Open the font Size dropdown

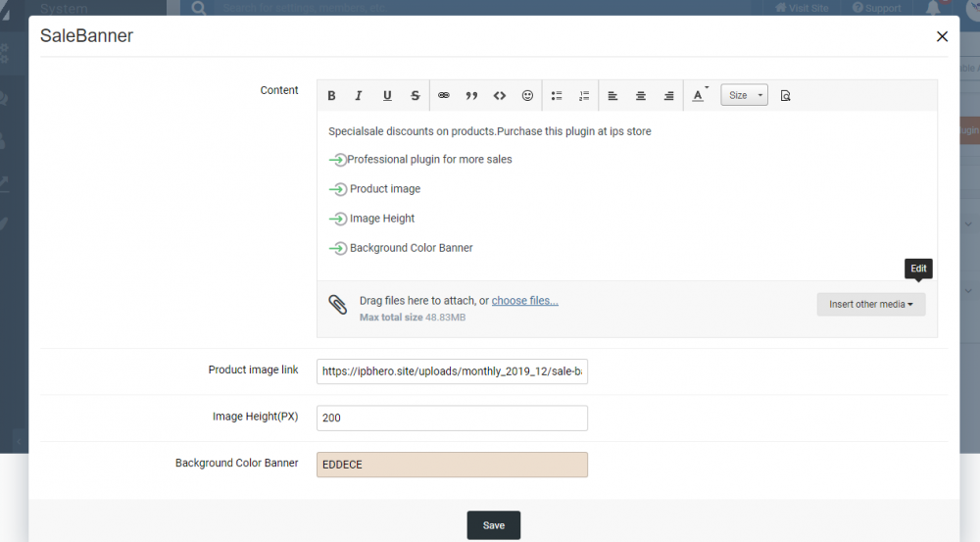[x=744, y=95]
